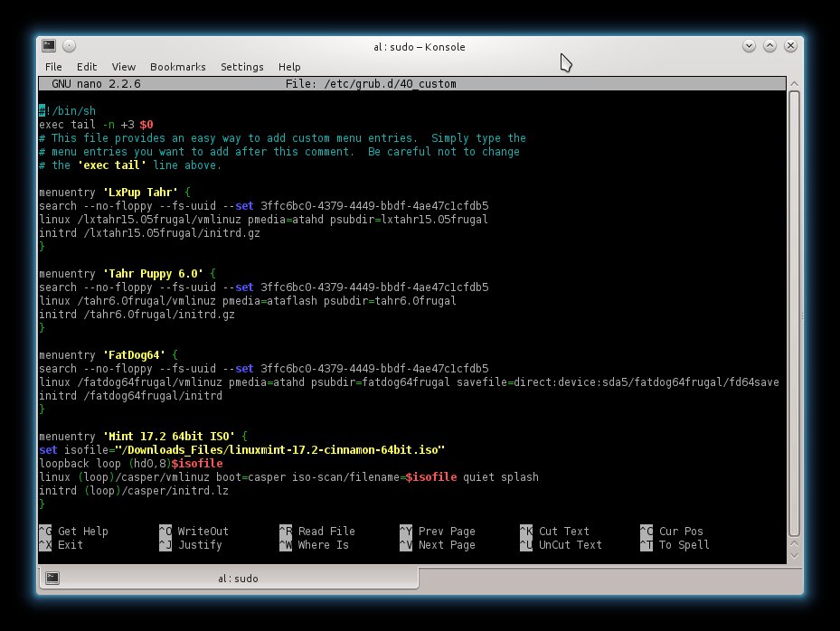
Task: Maximize the Konsole window
Action: [769, 46]
